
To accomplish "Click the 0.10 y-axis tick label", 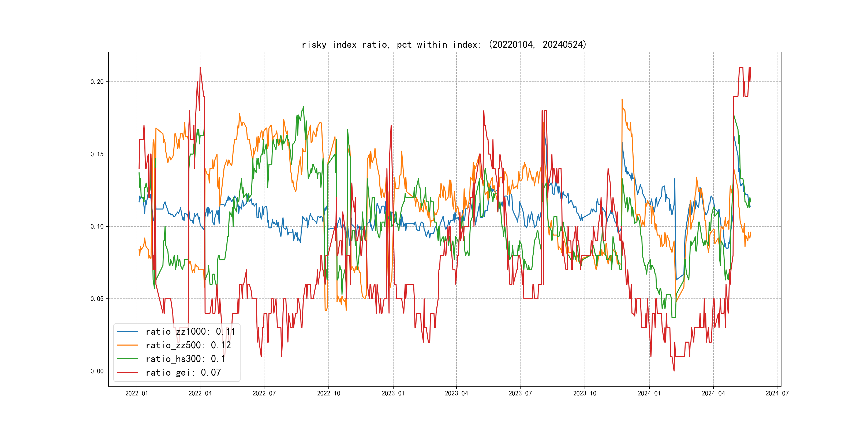I will coord(97,226).
